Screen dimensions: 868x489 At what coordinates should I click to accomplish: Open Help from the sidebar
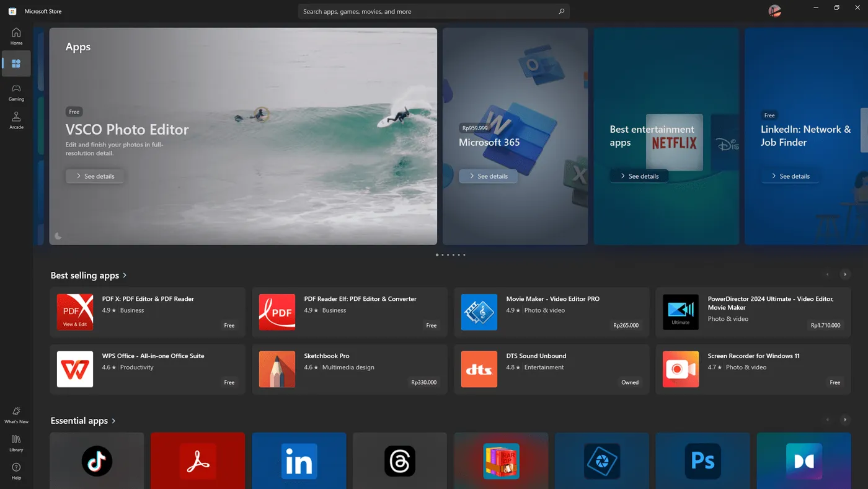pos(16,471)
